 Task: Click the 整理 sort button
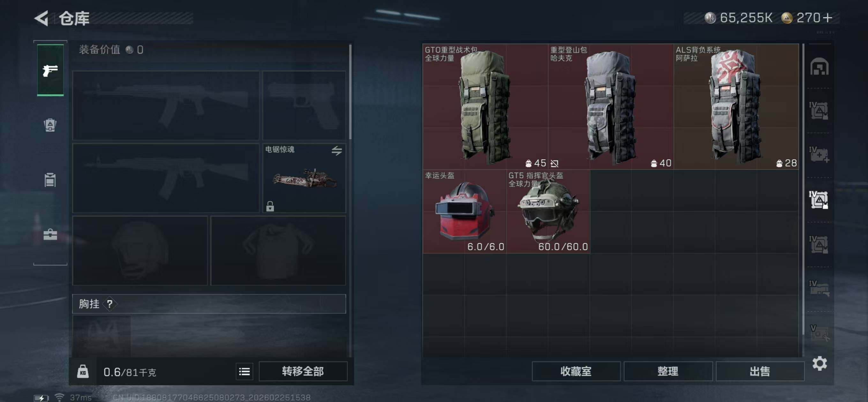coord(668,371)
